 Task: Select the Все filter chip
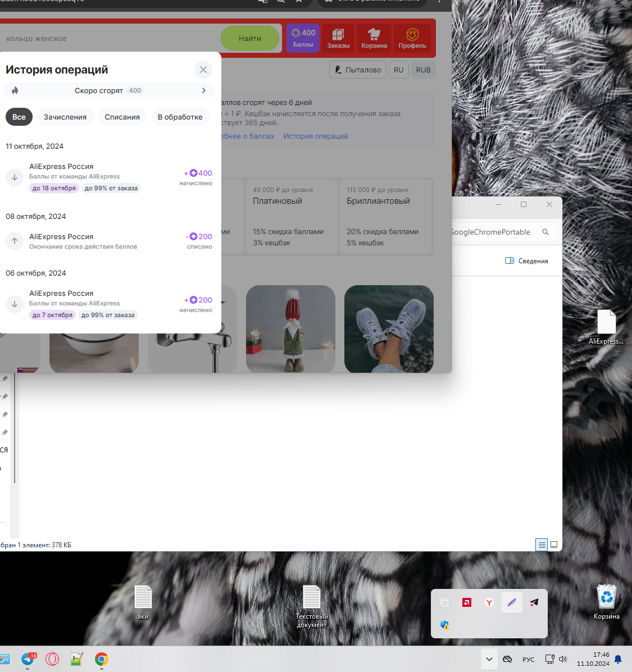point(19,117)
